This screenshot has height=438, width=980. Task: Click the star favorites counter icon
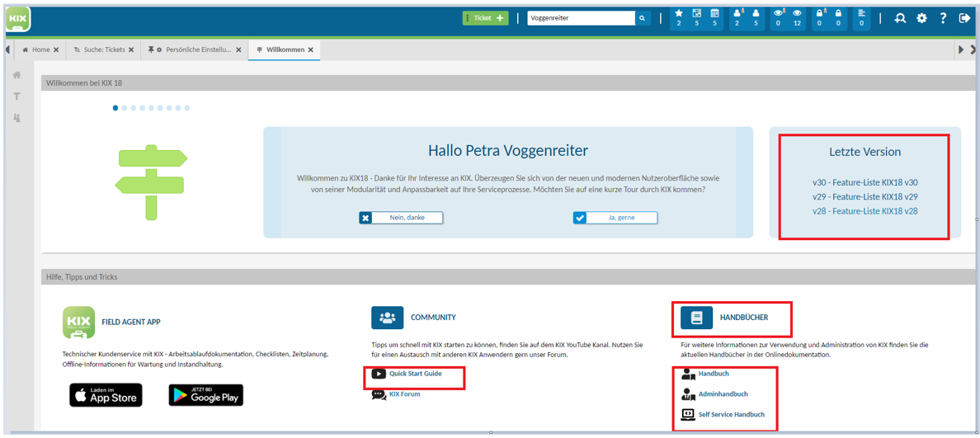(x=679, y=17)
